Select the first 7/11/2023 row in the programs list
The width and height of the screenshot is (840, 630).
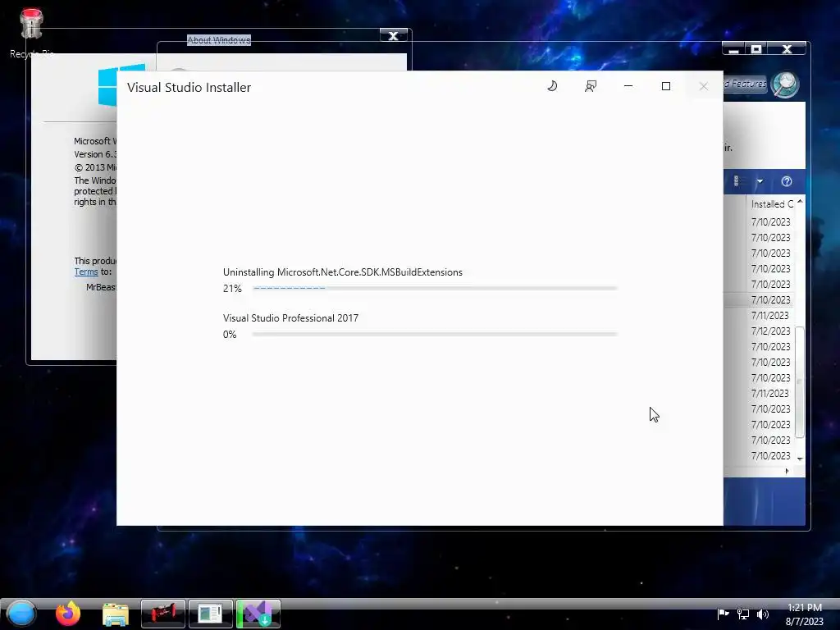pos(769,316)
